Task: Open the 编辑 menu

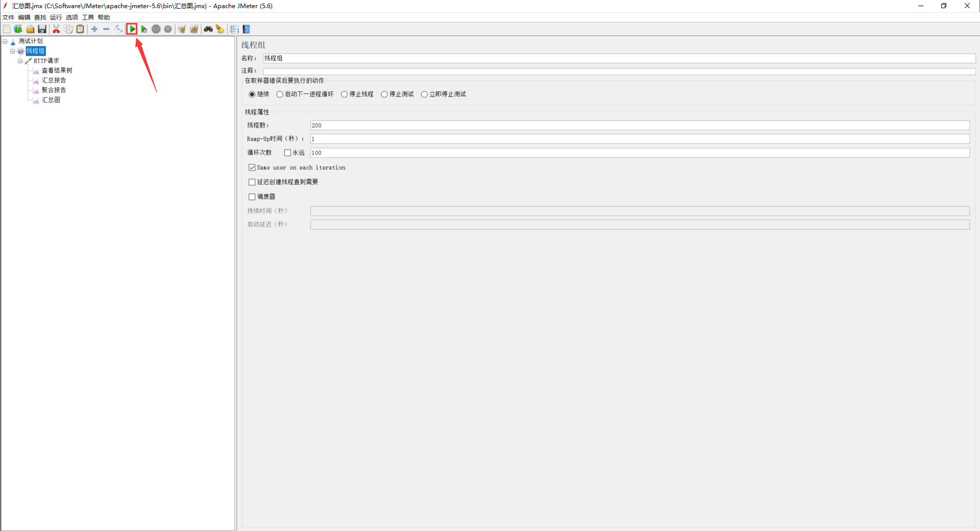Action: point(24,17)
